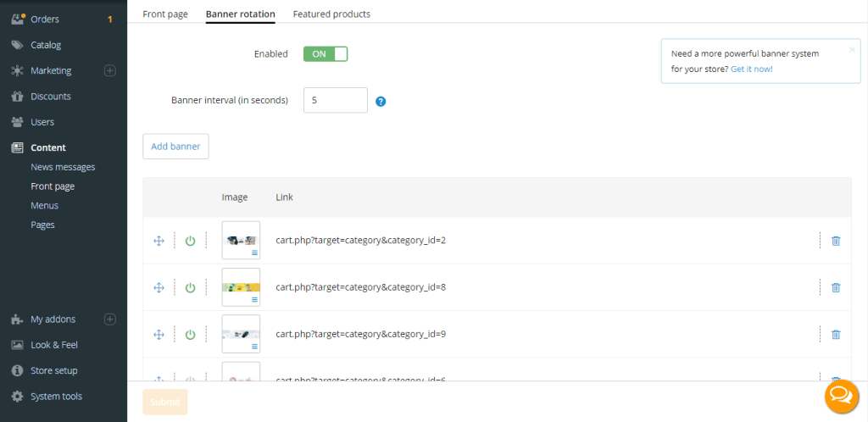868x422 pixels.
Task: Switch to the Front page tab
Action: 165,14
